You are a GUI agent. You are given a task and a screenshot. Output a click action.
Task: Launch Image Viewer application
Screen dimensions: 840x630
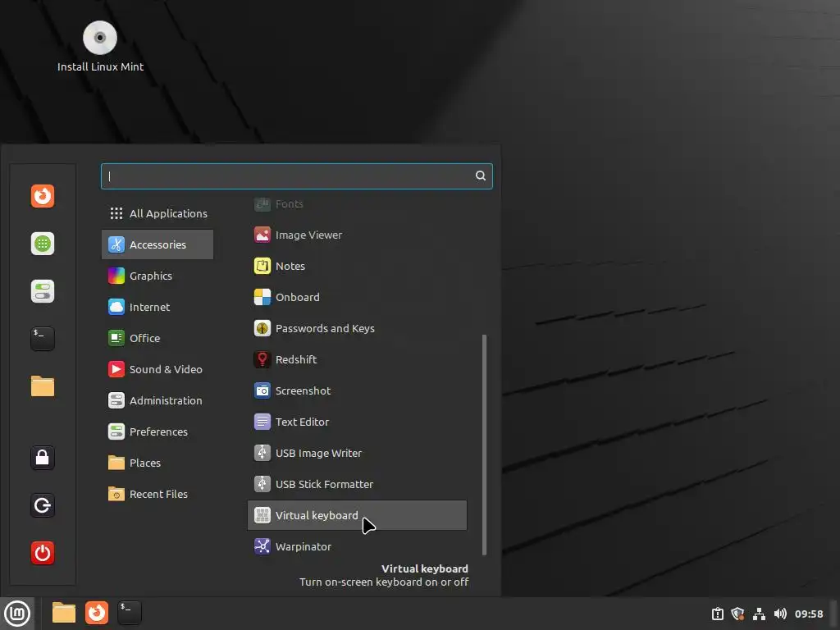[358, 235]
